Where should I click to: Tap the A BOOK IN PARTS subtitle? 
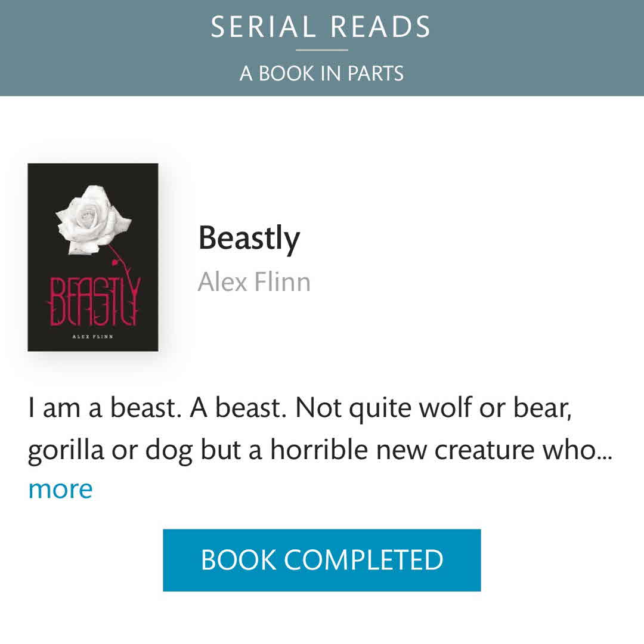(321, 73)
